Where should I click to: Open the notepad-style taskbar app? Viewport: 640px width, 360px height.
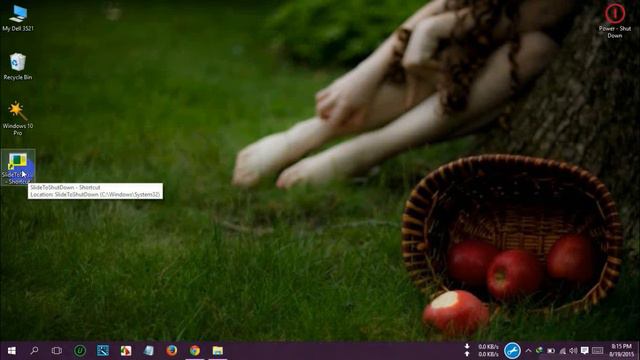[149, 351]
